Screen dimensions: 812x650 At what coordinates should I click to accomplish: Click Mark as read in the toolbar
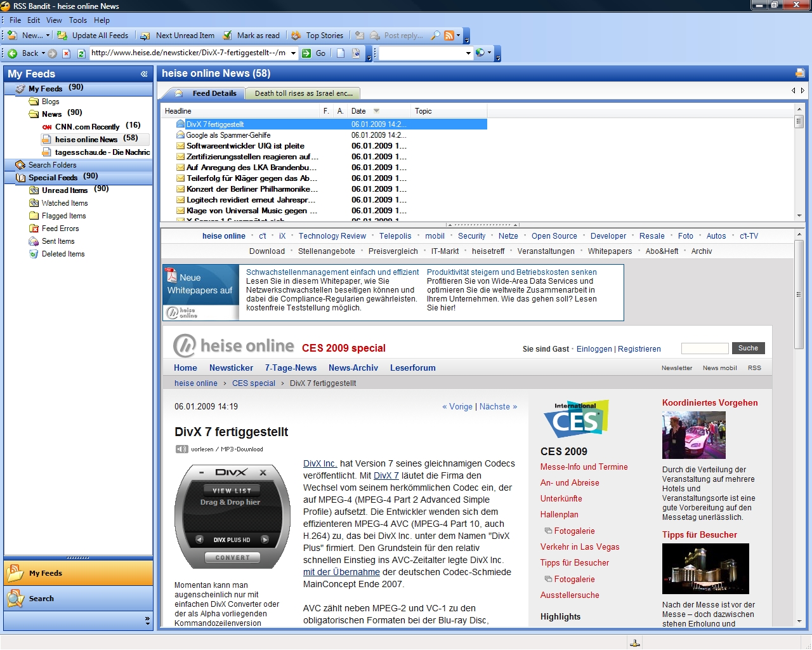(x=251, y=36)
